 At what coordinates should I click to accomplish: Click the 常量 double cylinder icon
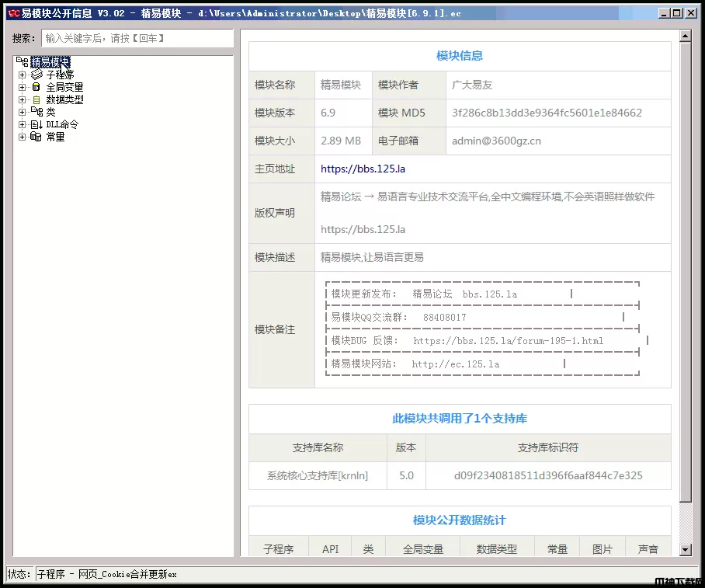coord(36,137)
